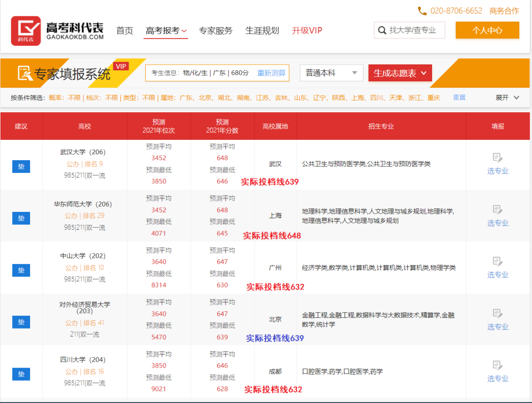Click the fill-in form icon for 四川大学
Viewport: 532px width, 403px height.
click(x=498, y=366)
